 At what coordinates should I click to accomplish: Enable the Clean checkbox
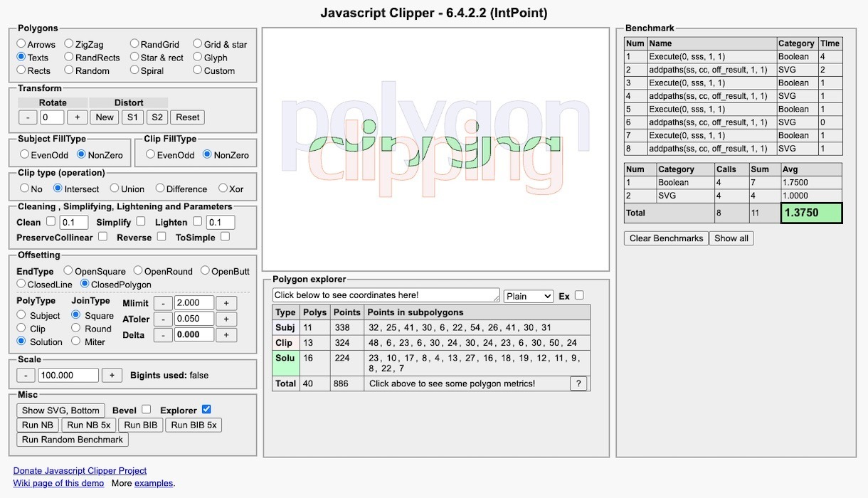(51, 222)
